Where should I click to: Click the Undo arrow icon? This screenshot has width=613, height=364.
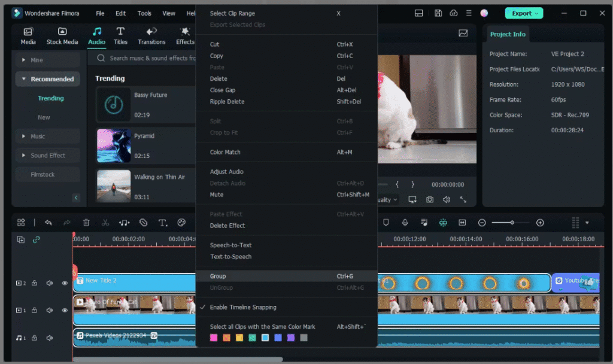48,223
